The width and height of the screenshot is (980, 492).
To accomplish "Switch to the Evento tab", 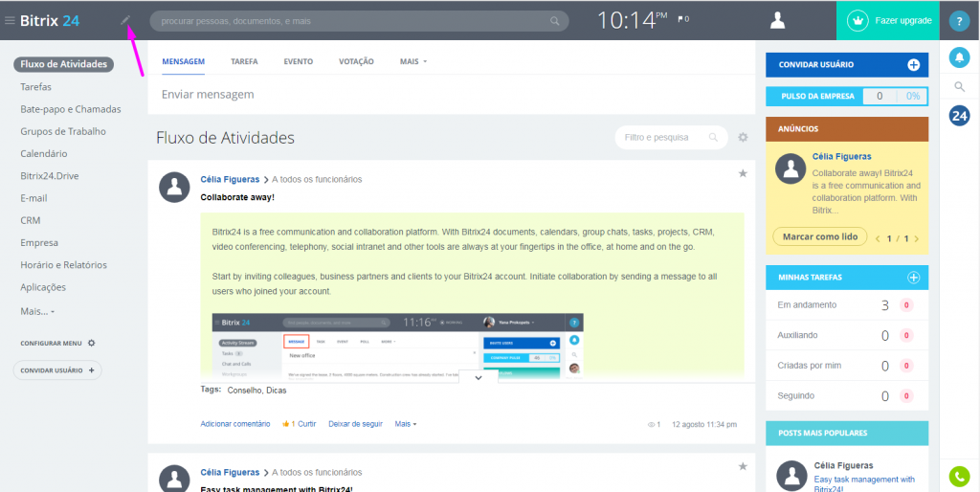I will pyautogui.click(x=299, y=61).
